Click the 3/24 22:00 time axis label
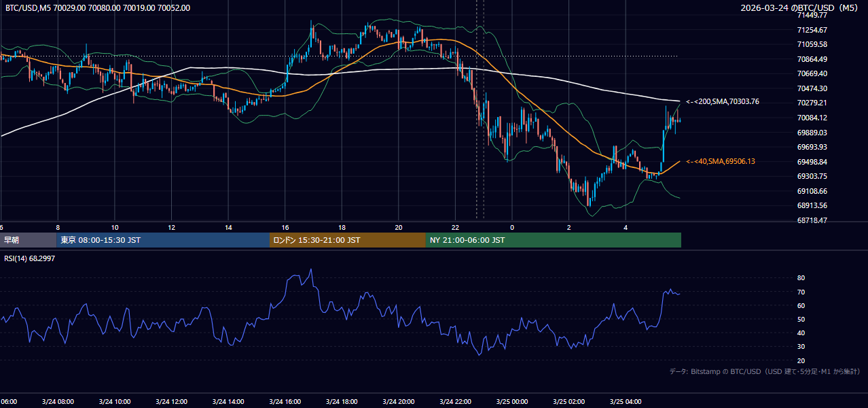 tap(455, 402)
